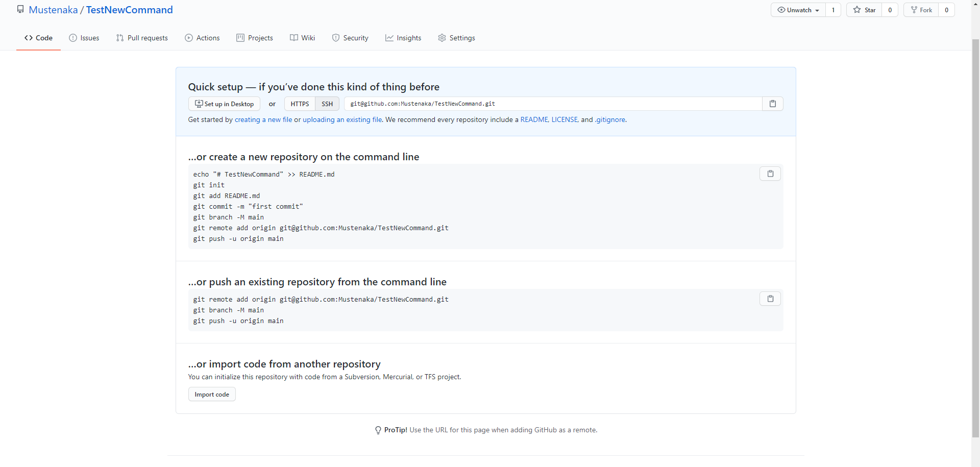Click the lightbulb icon beside ProTip
Image resolution: width=980 pixels, height=467 pixels.
pos(378,430)
